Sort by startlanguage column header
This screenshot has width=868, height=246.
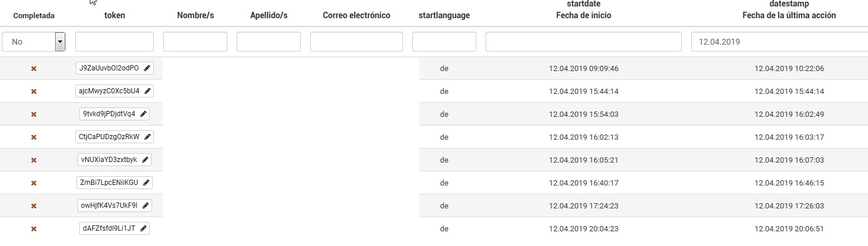click(444, 15)
